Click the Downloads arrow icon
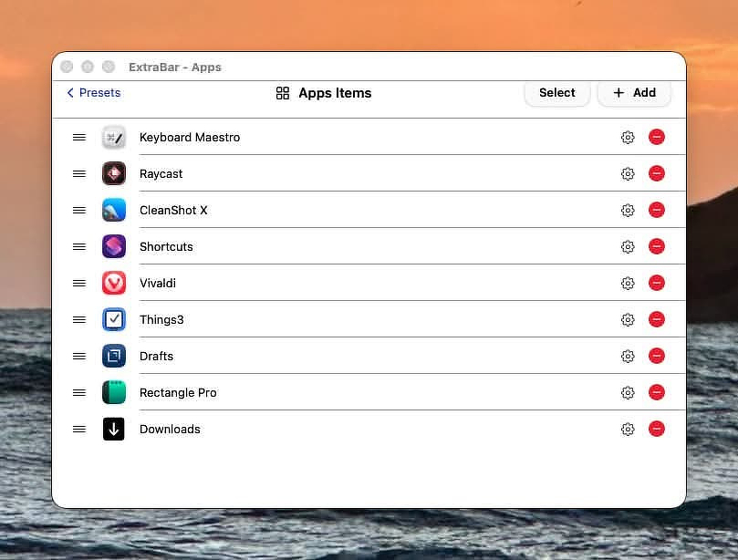Screen dimensions: 738x560 pyautogui.click(x=114, y=430)
